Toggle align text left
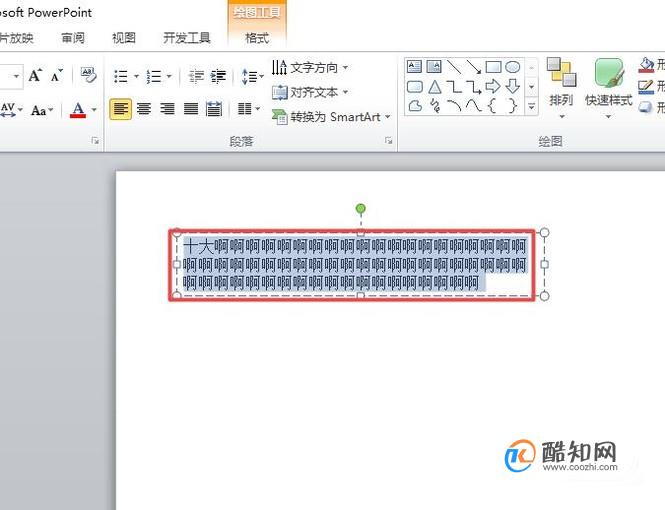The height and width of the screenshot is (510, 665). [120, 109]
